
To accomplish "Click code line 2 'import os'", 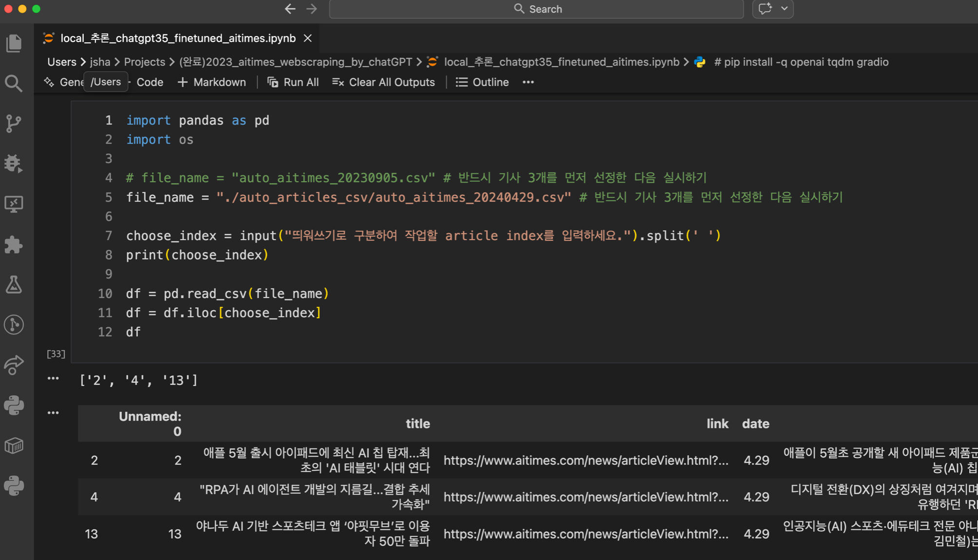I will pos(160,140).
